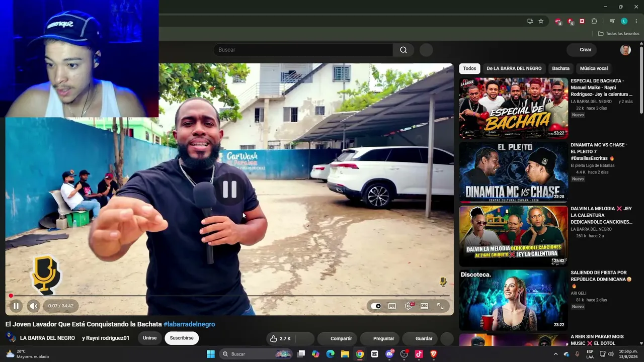Open the ARI GELI channel link
This screenshot has width=644, height=362.
tap(579, 293)
